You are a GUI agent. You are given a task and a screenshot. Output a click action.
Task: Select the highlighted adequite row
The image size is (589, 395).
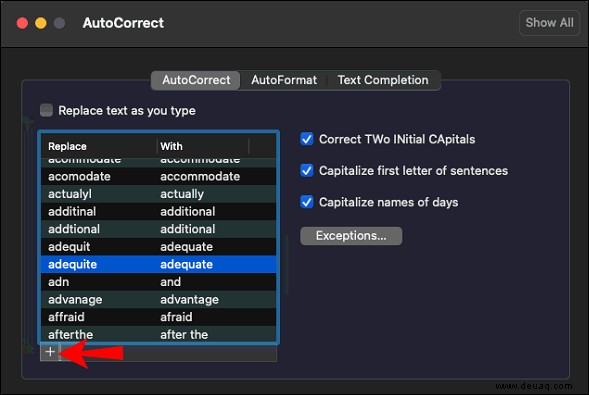click(x=159, y=264)
